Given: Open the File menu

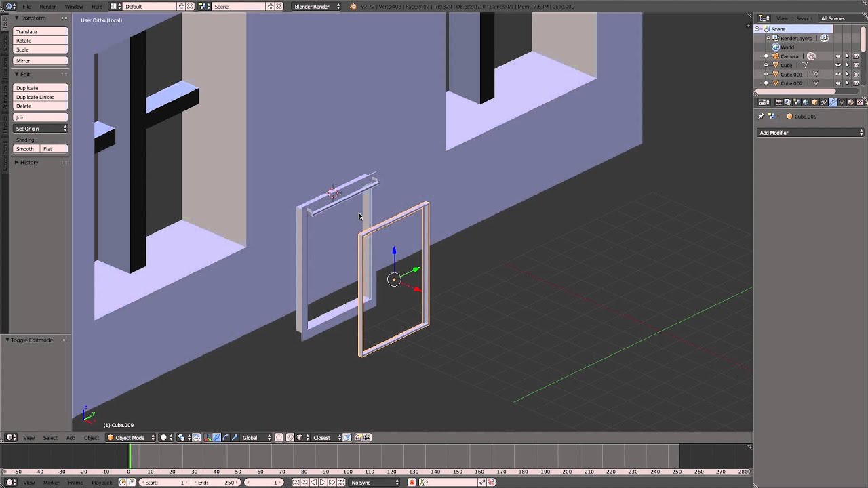Looking at the screenshot, I should coord(26,7).
